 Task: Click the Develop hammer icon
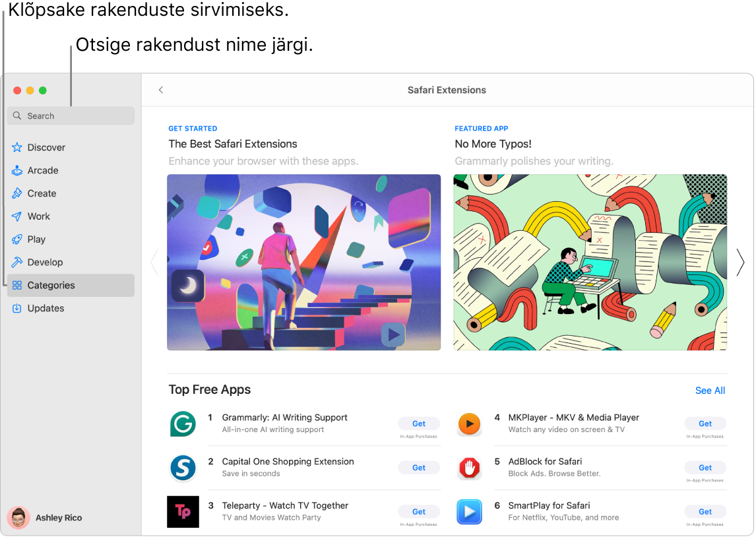pos(18,262)
